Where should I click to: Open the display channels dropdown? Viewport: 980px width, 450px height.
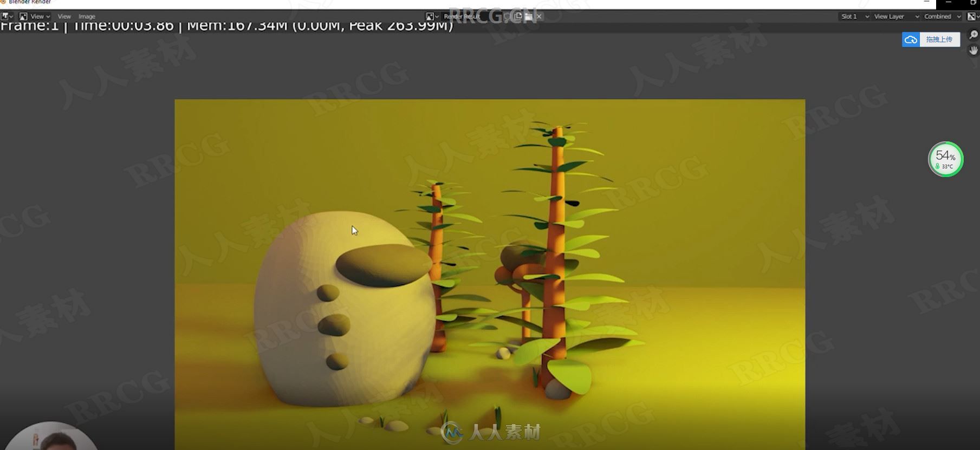point(973,16)
